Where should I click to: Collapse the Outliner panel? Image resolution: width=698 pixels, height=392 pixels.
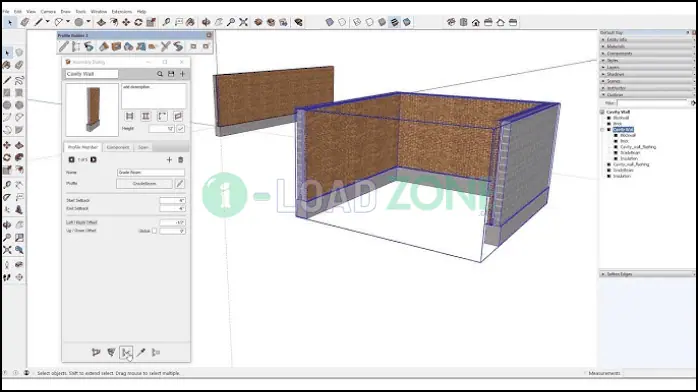point(646,95)
